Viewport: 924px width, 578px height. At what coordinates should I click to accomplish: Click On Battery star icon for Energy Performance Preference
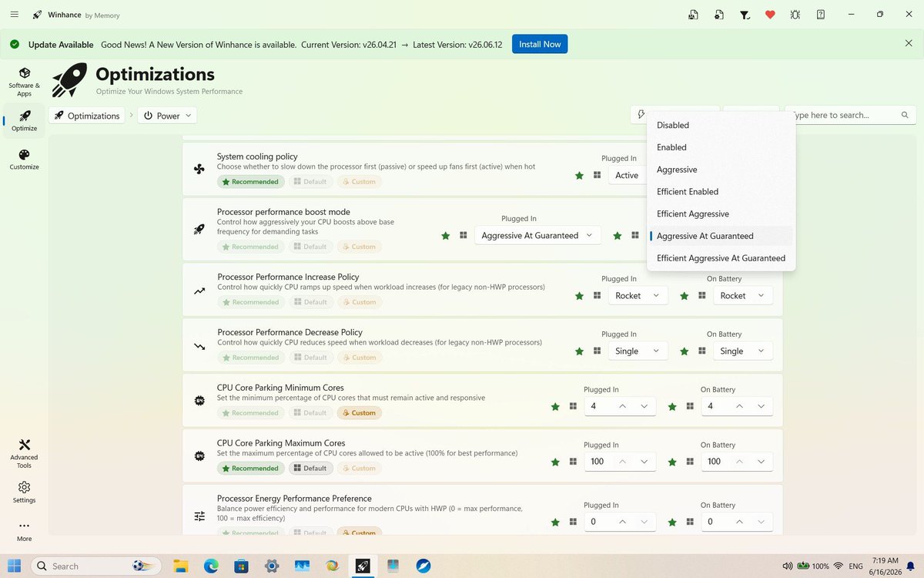click(x=671, y=523)
